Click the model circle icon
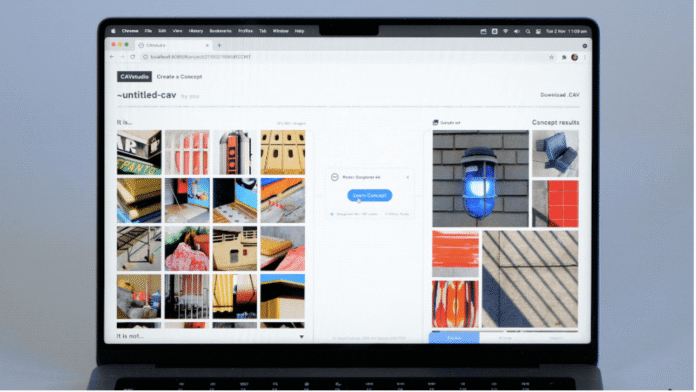This screenshot has width=696, height=392. (335, 177)
